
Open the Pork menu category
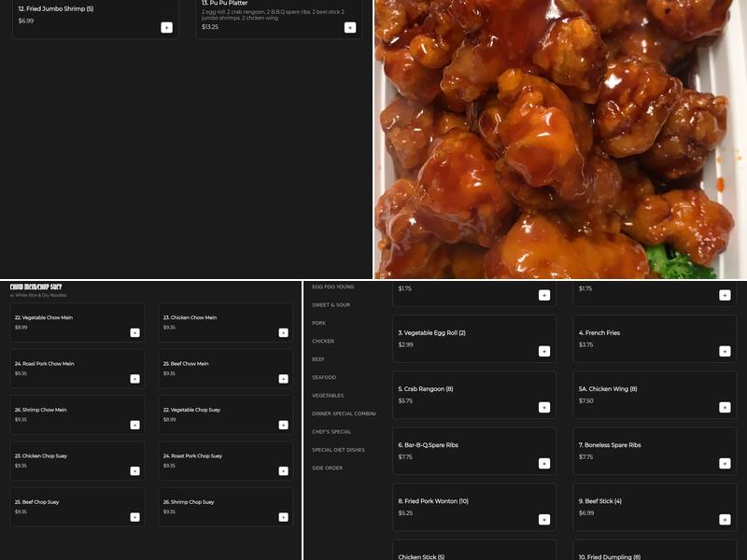point(320,322)
